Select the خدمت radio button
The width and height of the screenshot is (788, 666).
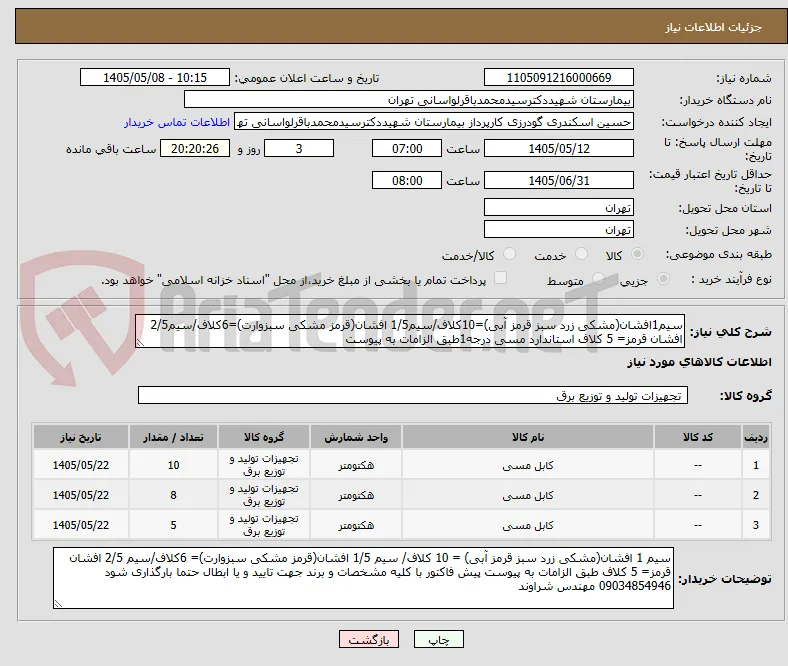click(x=581, y=254)
